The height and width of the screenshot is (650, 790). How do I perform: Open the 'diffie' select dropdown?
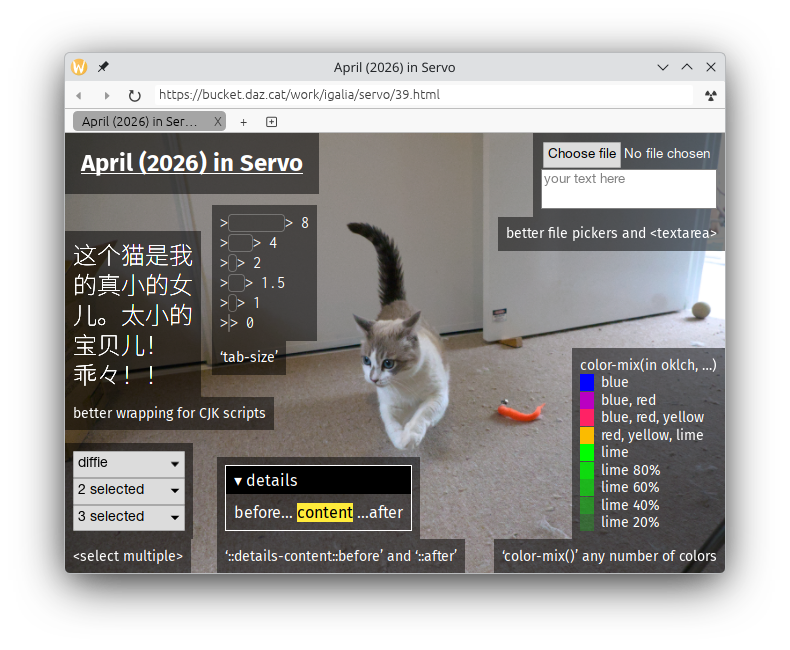(129, 463)
